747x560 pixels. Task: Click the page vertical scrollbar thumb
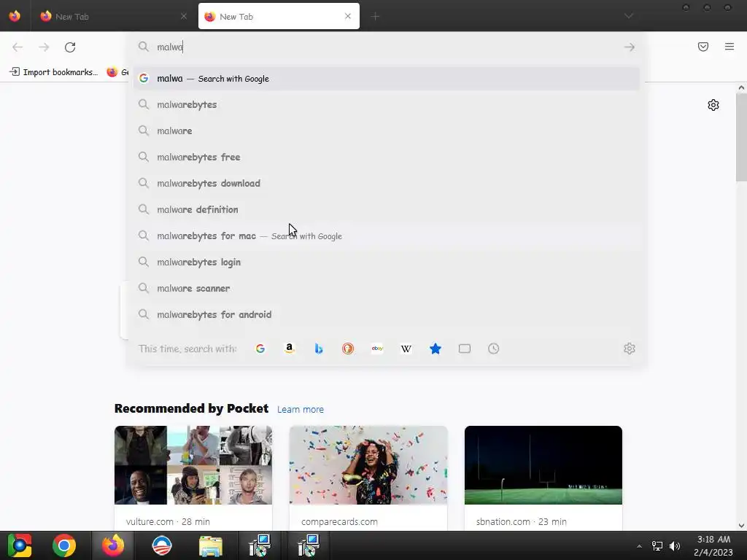741,136
